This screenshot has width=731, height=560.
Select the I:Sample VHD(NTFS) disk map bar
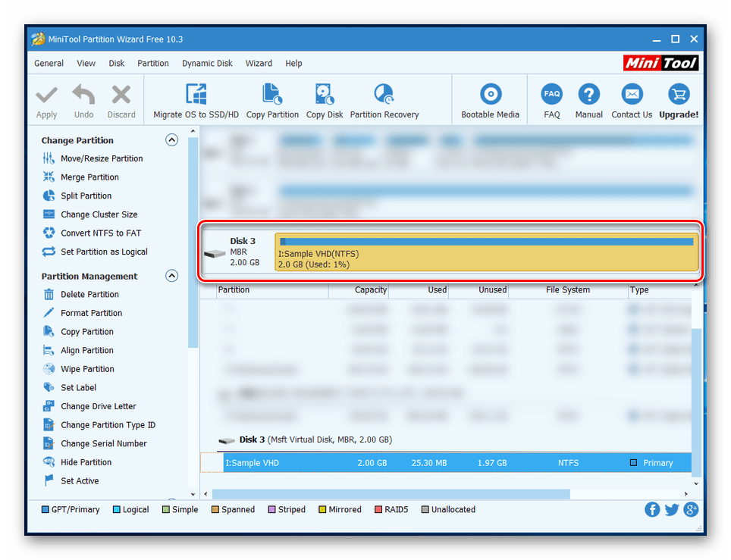[x=487, y=252]
